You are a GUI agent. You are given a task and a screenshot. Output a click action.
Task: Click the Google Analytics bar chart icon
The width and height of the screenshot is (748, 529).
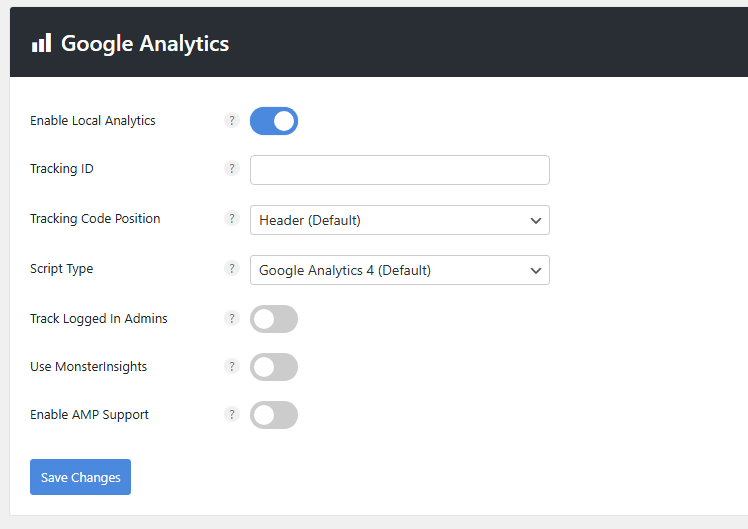click(x=41, y=43)
